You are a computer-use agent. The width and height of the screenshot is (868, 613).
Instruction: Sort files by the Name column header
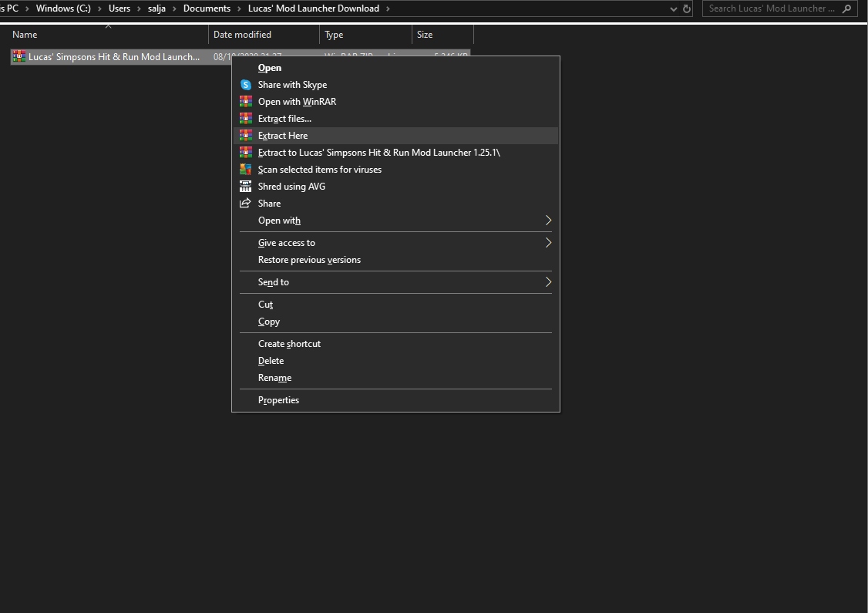[109, 35]
